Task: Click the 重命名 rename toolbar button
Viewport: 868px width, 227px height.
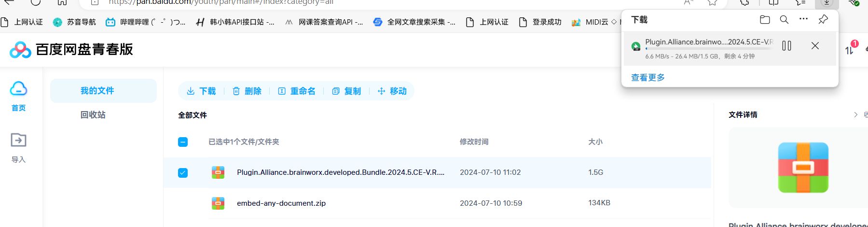Action: pos(297,91)
